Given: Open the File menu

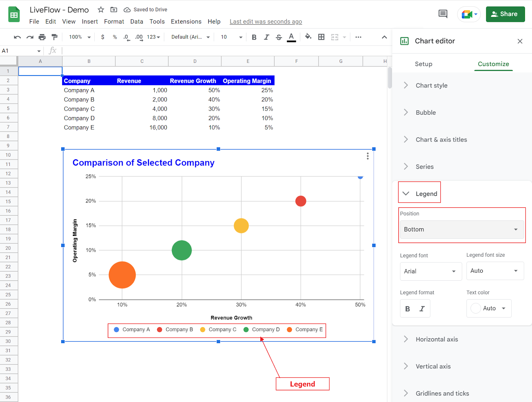Looking at the screenshot, I should [x=34, y=22].
